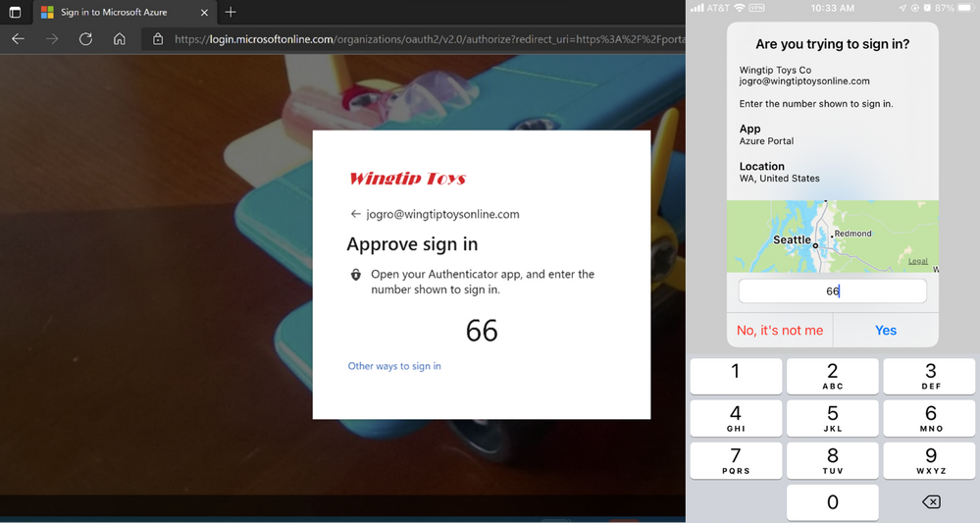980x523 pixels.
Task: Tap the Seattle map preview
Action: point(833,236)
